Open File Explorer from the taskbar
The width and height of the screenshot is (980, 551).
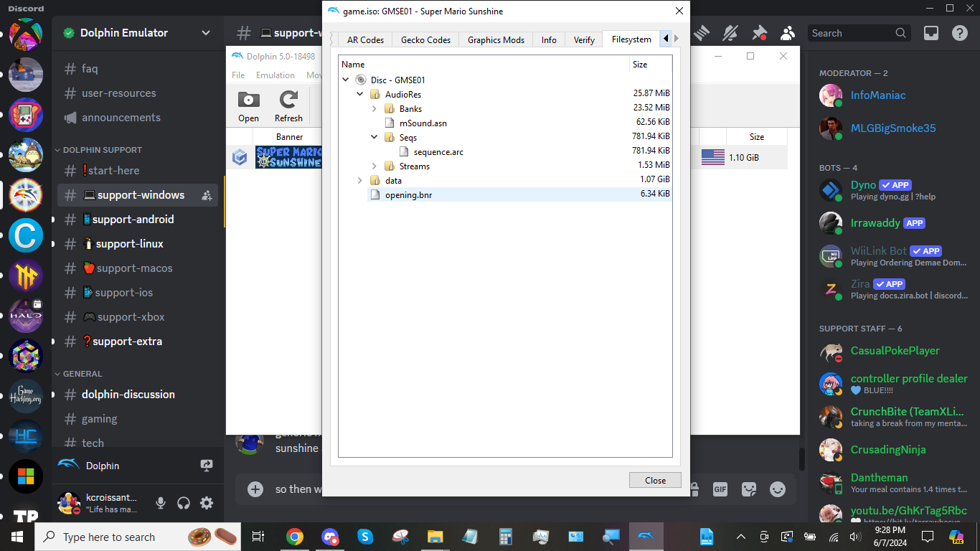point(435,537)
